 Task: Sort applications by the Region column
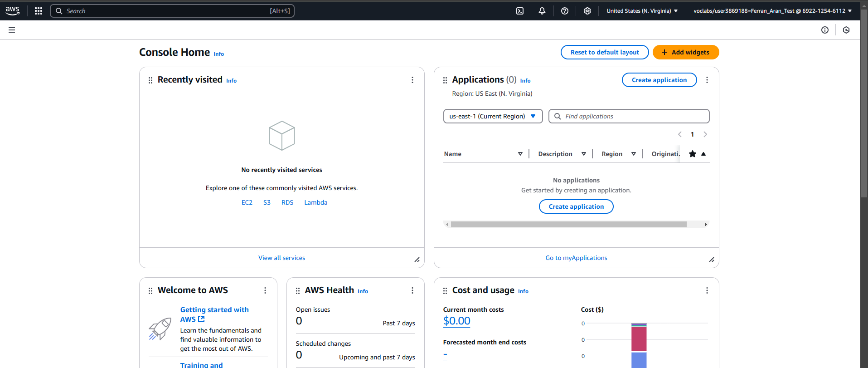(x=633, y=154)
